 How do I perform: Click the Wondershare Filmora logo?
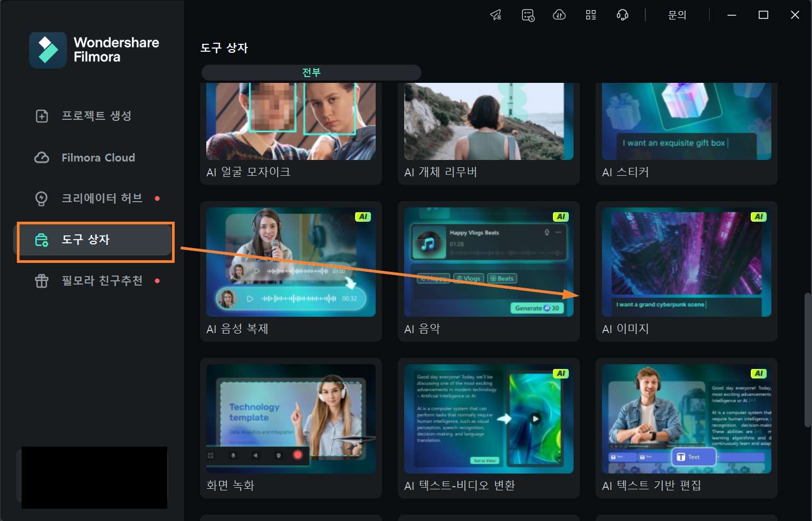[94, 50]
